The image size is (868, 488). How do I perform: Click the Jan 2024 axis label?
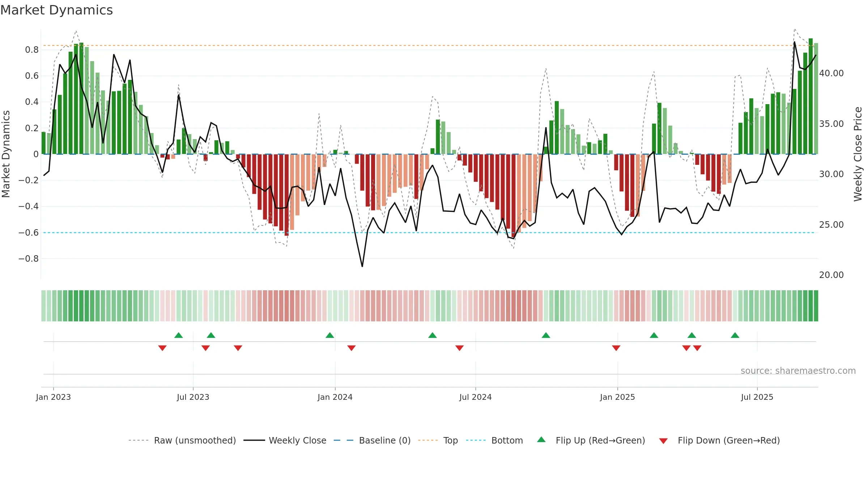tap(335, 397)
